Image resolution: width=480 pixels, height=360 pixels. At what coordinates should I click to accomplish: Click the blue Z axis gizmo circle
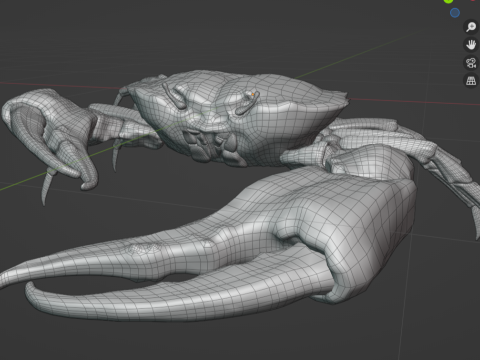pos(455,13)
